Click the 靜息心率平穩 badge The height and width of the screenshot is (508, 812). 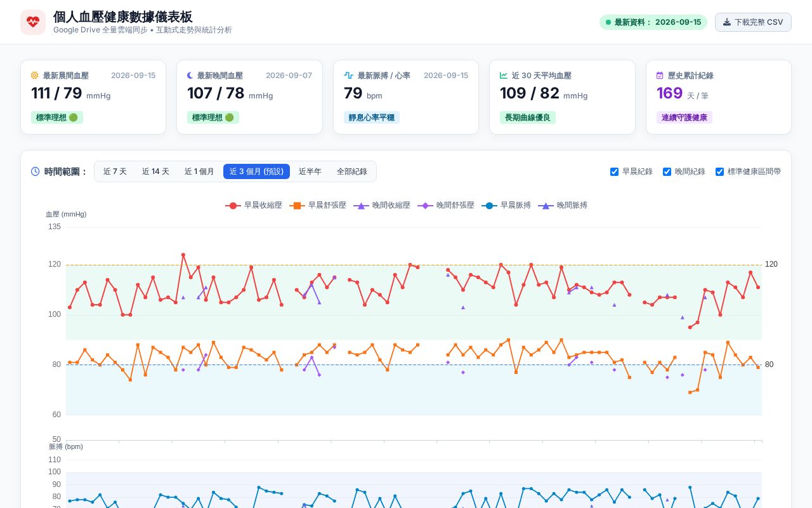(372, 117)
